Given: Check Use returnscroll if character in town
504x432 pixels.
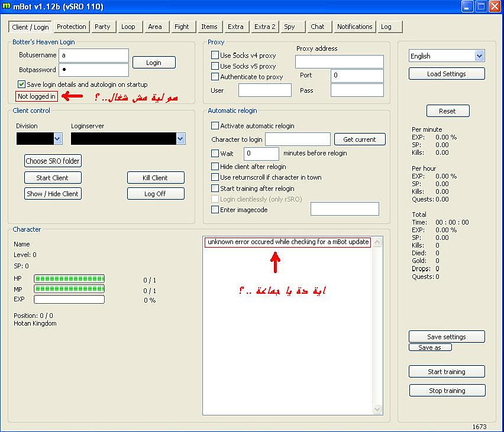Looking at the screenshot, I should click(215, 177).
